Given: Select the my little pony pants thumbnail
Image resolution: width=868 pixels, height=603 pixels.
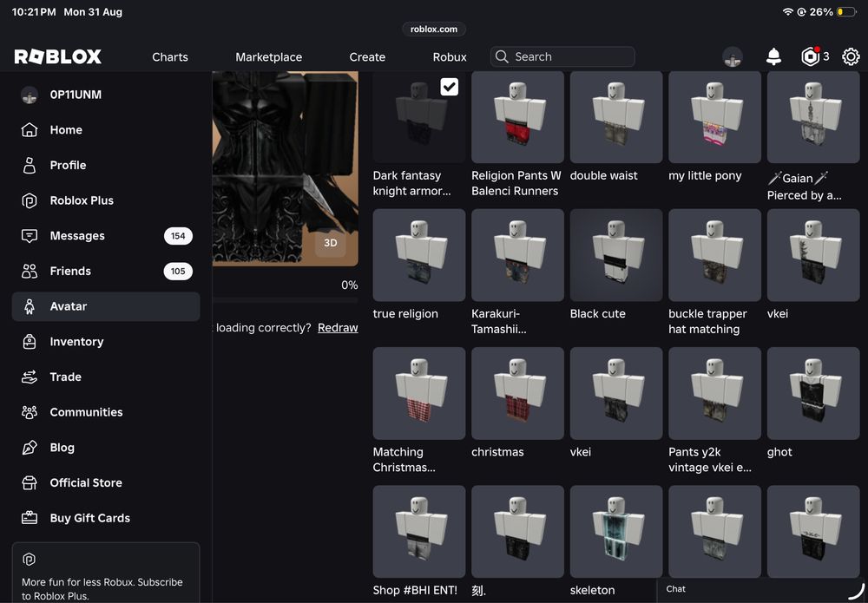Looking at the screenshot, I should (x=714, y=117).
